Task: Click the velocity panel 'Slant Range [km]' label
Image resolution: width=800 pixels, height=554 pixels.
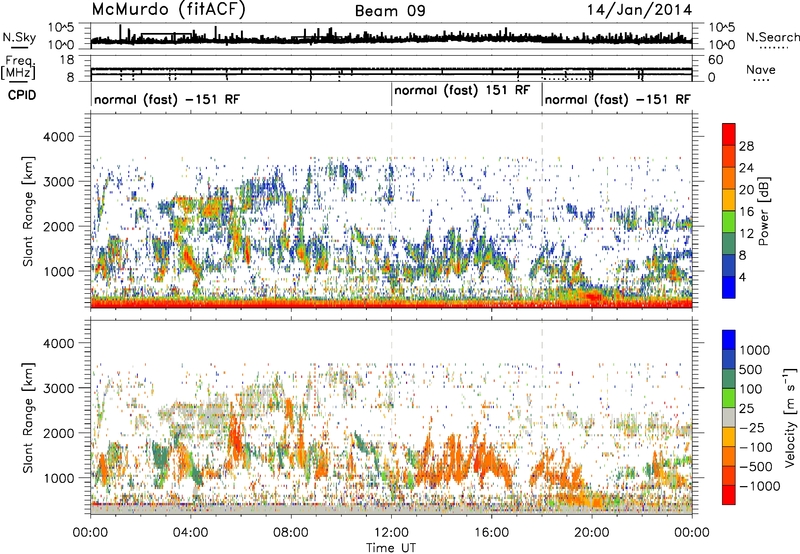Action: (x=28, y=417)
